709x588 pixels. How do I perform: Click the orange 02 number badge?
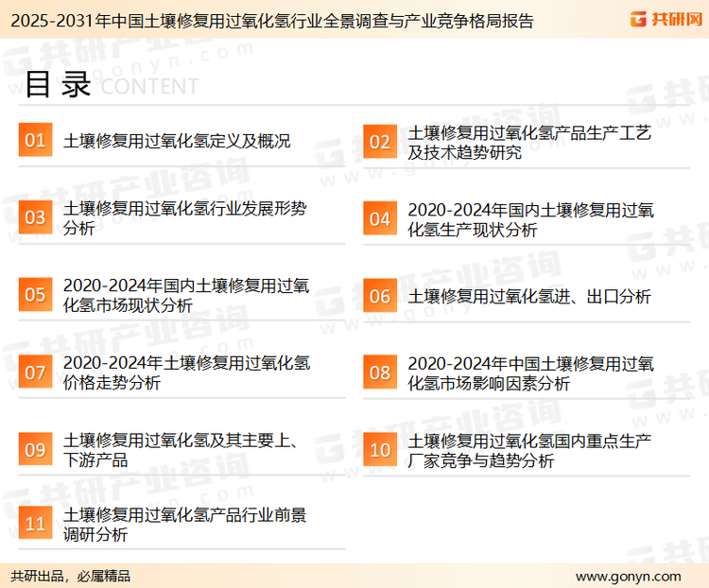(x=380, y=142)
